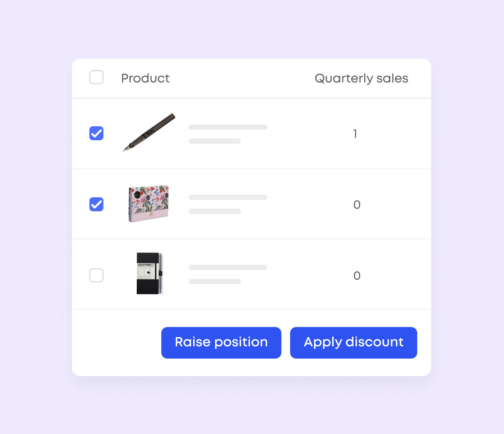
Task: Sort by the Product column header
Action: pos(146,78)
